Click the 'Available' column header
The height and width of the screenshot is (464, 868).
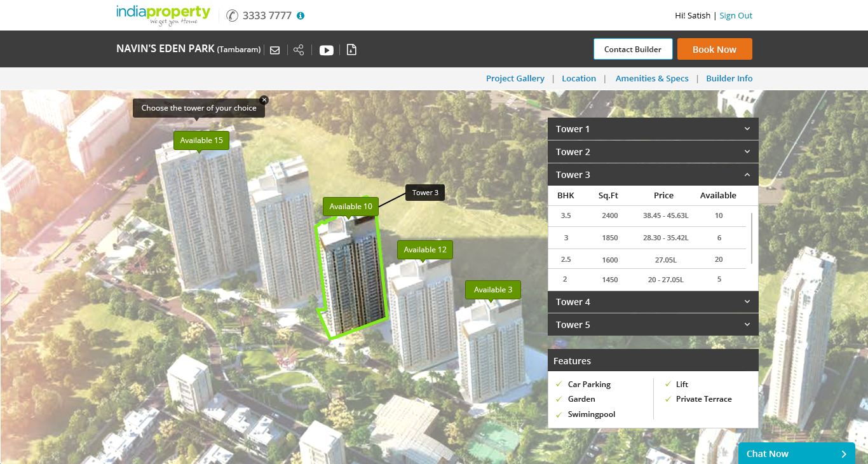click(718, 195)
